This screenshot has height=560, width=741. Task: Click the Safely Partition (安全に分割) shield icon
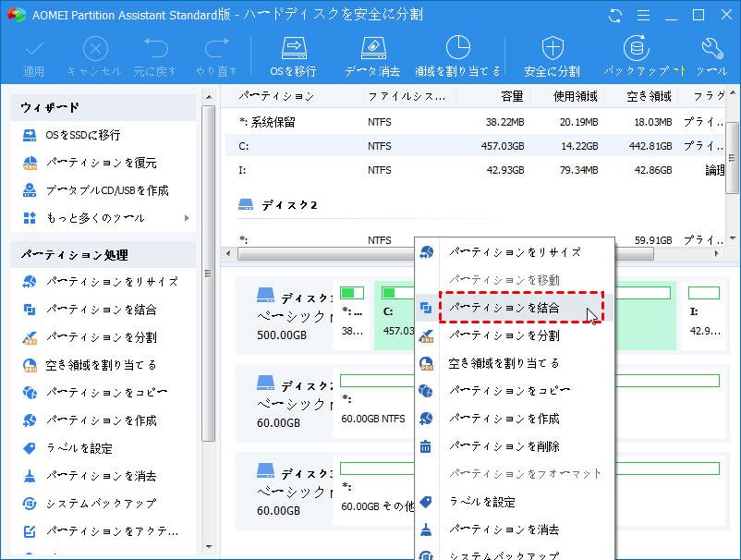click(x=552, y=49)
